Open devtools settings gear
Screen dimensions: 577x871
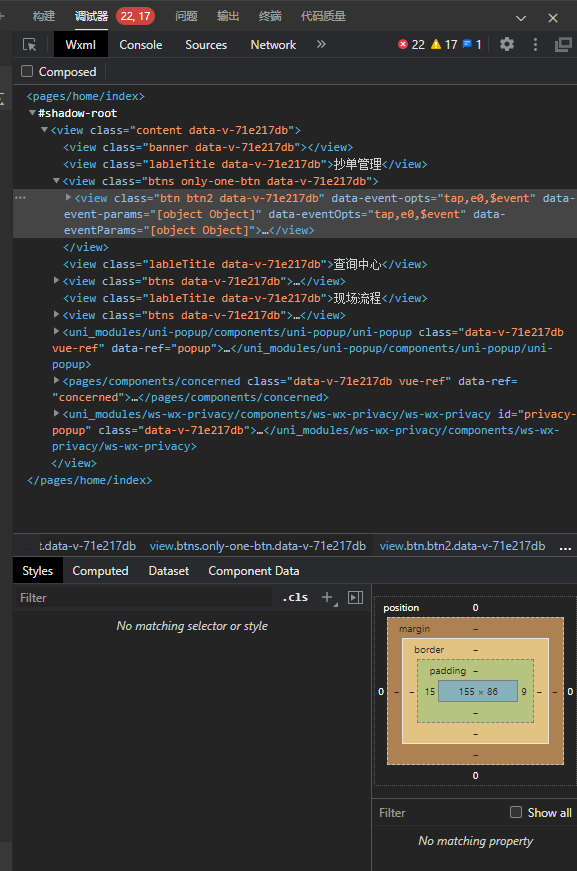click(506, 44)
